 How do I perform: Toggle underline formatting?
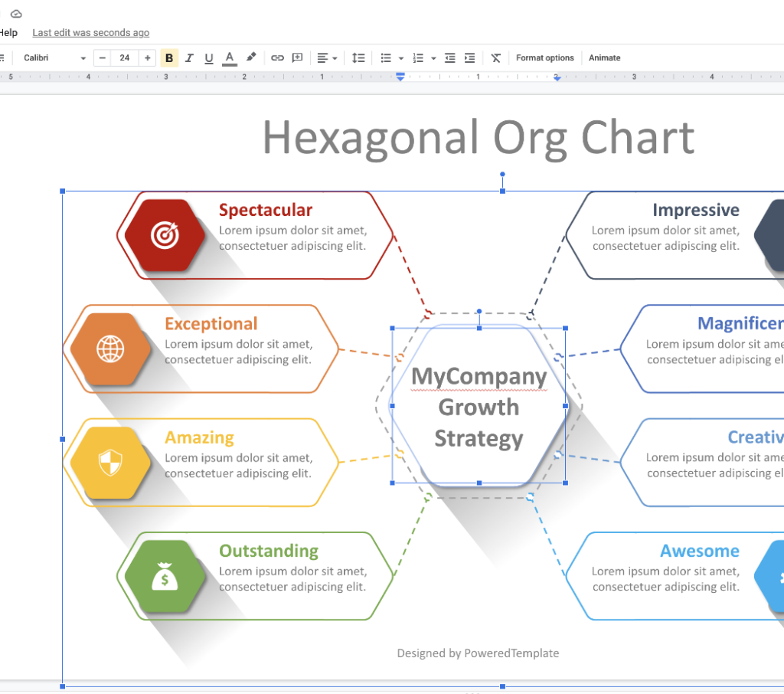tap(209, 58)
